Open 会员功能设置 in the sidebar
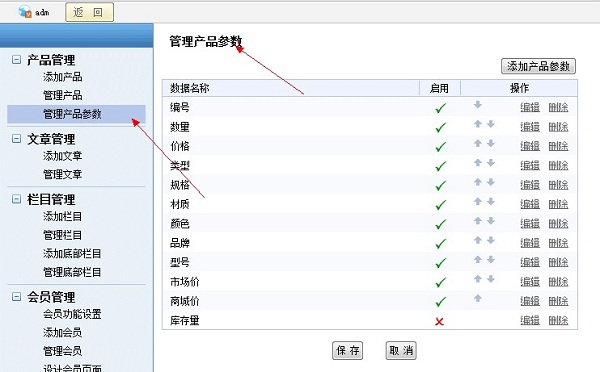Screen dimensions: 600x372 72,314
